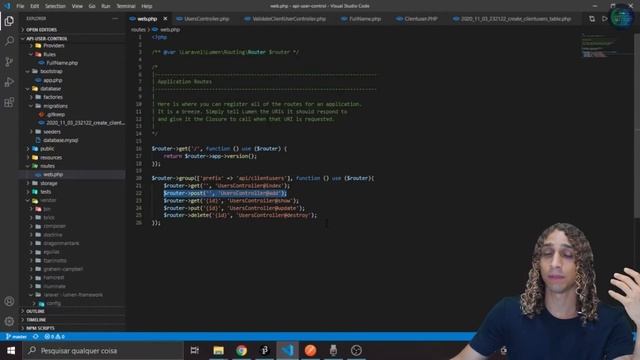The image size is (640, 360).
Task: Open the Terminal menu
Action: pos(126,6)
